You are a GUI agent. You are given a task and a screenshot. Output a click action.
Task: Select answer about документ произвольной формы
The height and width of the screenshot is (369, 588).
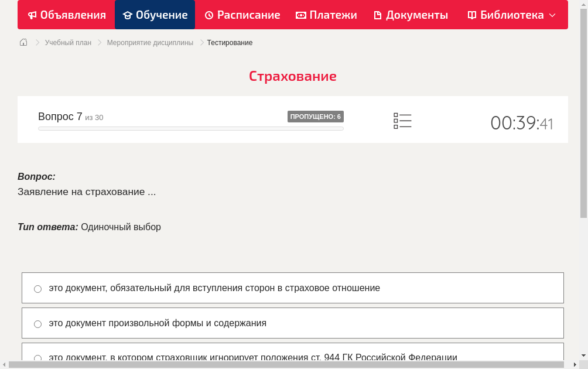point(37,323)
